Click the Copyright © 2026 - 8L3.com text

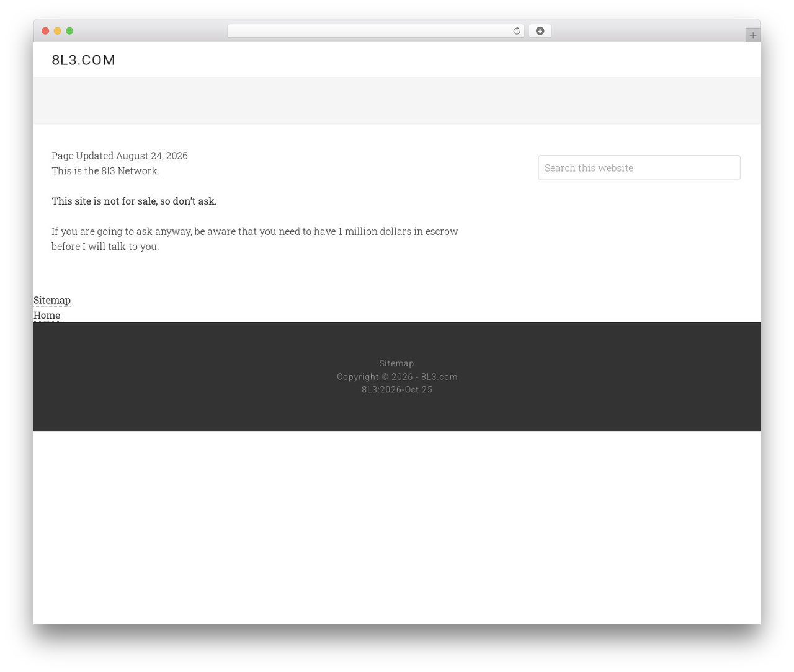(x=397, y=376)
